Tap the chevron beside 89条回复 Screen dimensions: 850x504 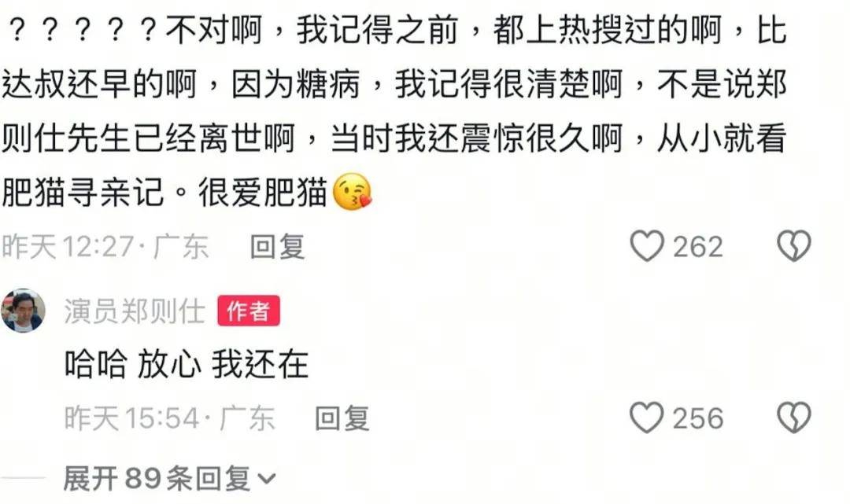[x=266, y=479]
